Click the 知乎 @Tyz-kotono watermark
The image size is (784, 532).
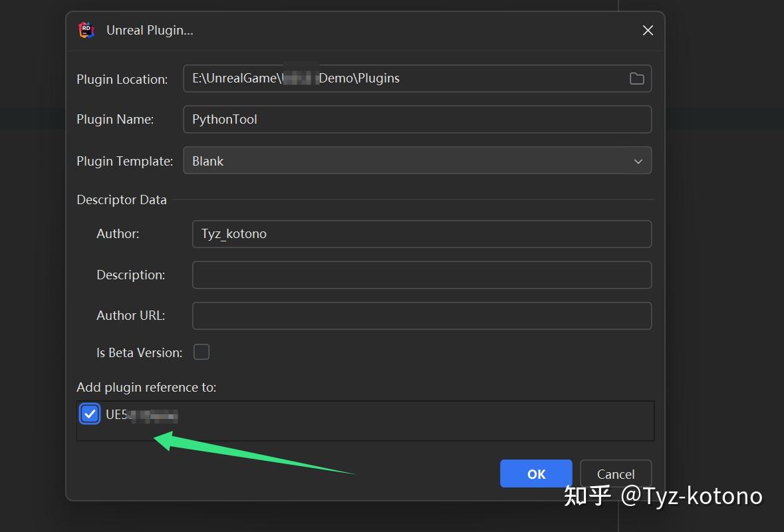[x=664, y=496]
